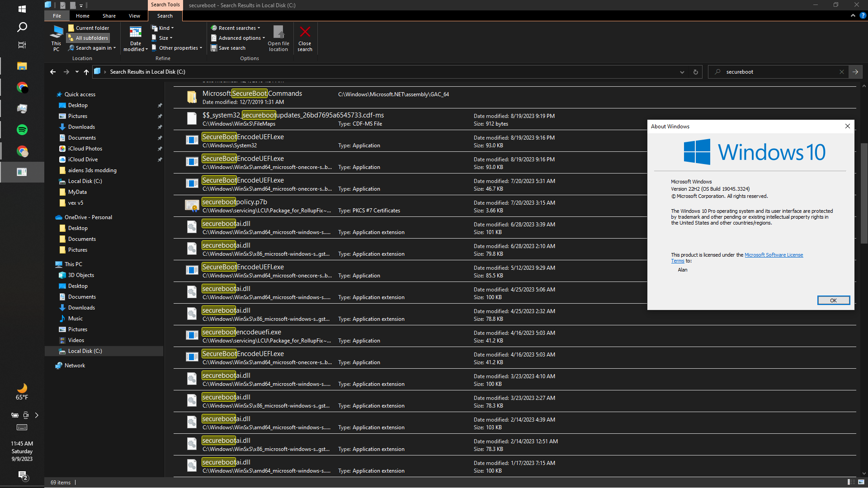Open the touch keyboard tray icon

click(22, 427)
